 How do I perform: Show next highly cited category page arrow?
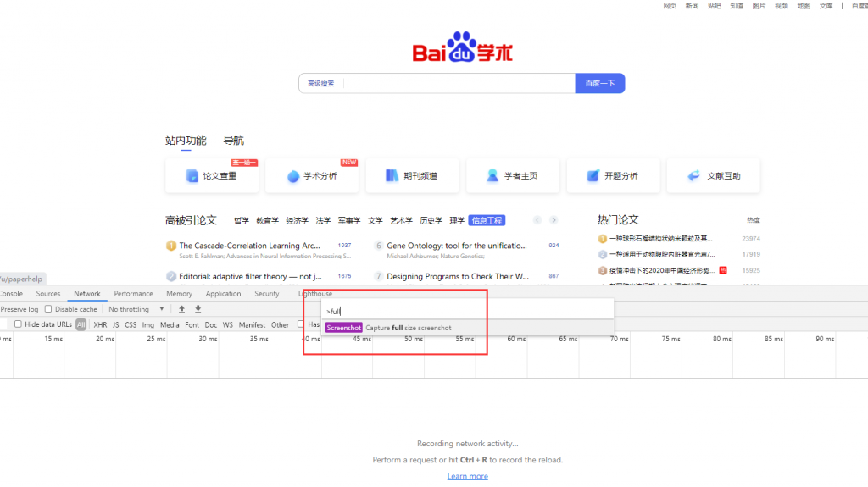click(x=554, y=220)
